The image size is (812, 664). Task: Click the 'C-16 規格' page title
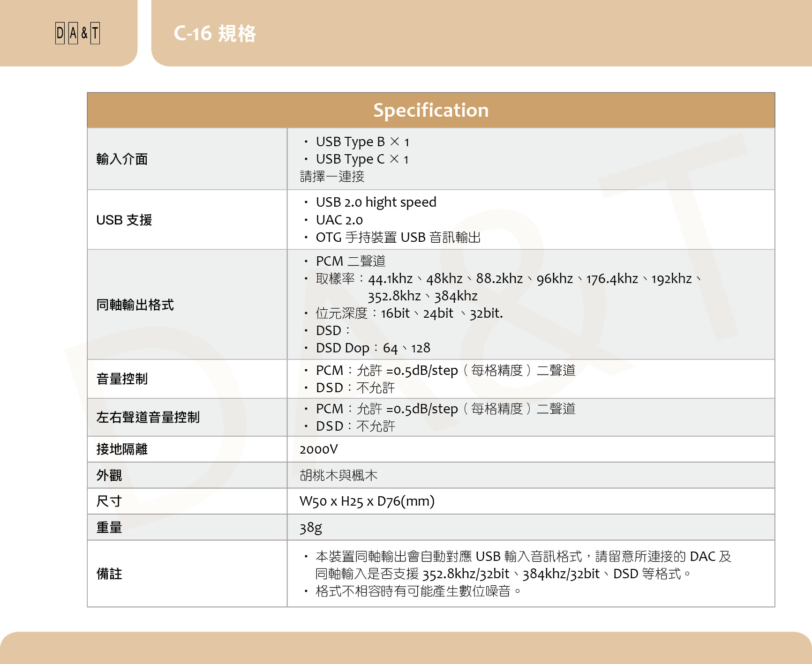click(215, 34)
